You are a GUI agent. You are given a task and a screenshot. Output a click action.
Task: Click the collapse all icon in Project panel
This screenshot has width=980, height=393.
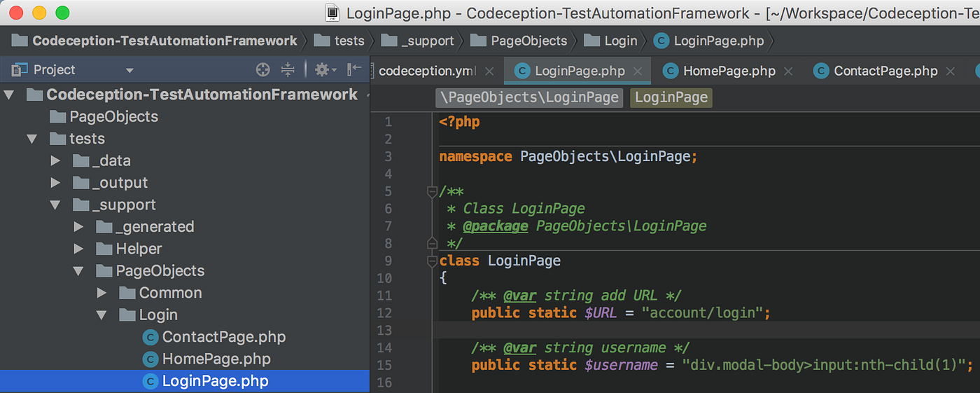tap(288, 69)
